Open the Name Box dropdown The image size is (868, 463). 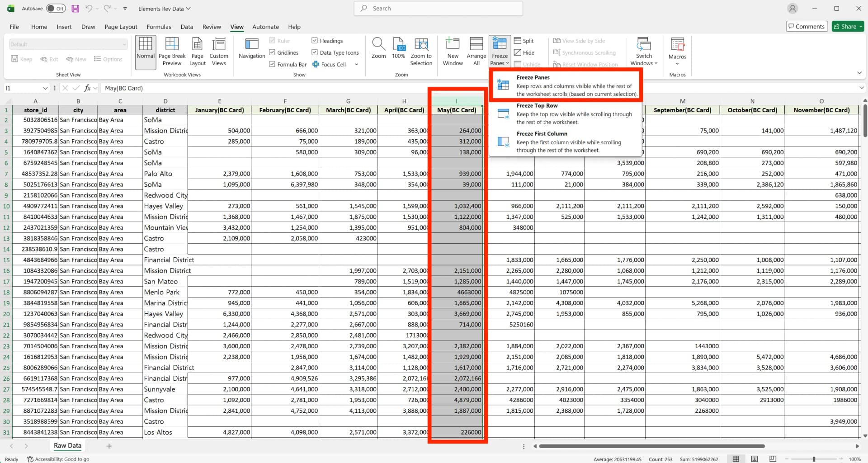(45, 88)
